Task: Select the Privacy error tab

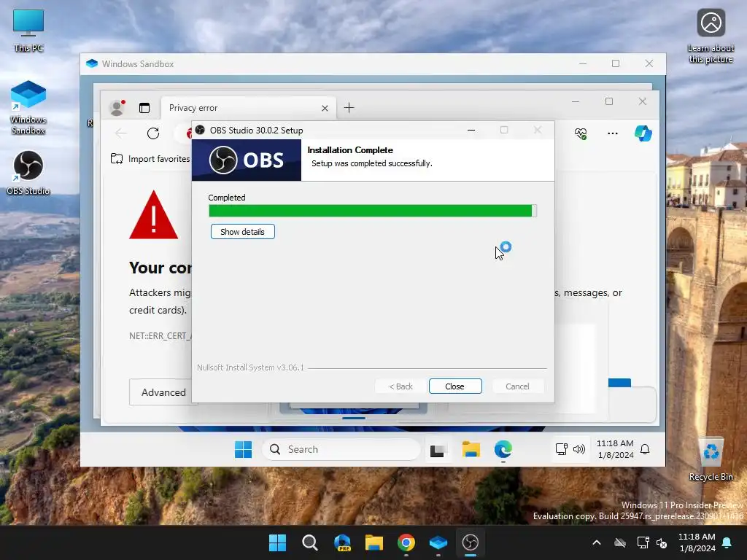Action: click(x=249, y=108)
